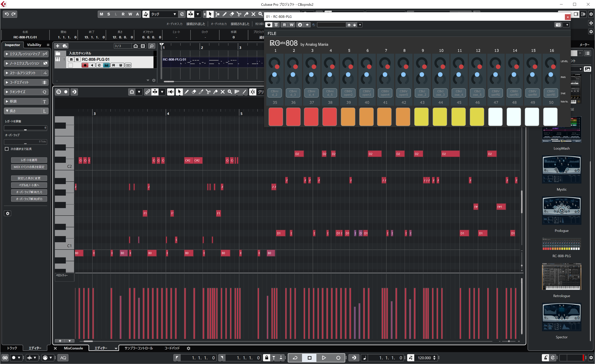Open the サンプラーコントロール tab
This screenshot has width=595, height=364.
[x=139, y=348]
